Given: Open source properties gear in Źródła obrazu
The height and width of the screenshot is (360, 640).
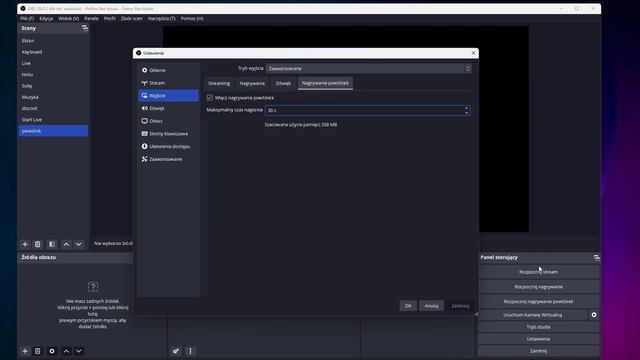Looking at the screenshot, I should [x=52, y=351].
